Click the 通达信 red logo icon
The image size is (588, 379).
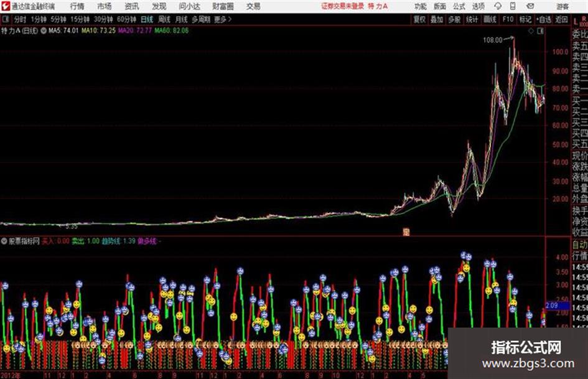pyautogui.click(x=5, y=6)
